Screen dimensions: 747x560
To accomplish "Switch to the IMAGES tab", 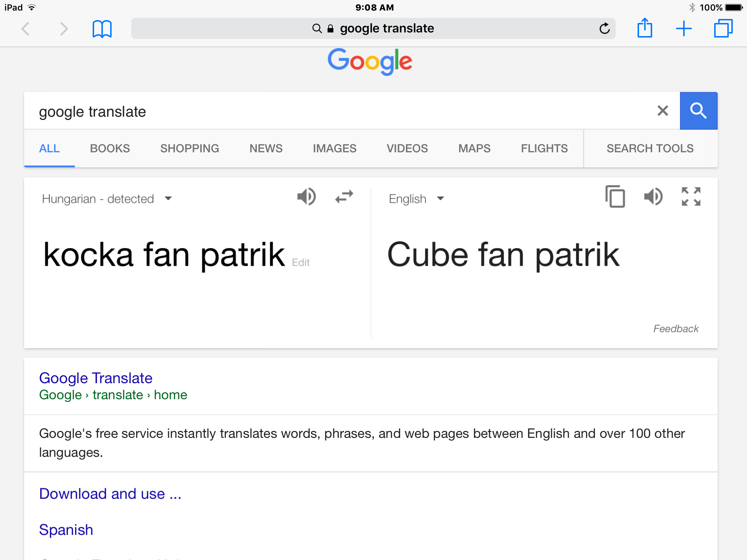I will click(x=334, y=148).
